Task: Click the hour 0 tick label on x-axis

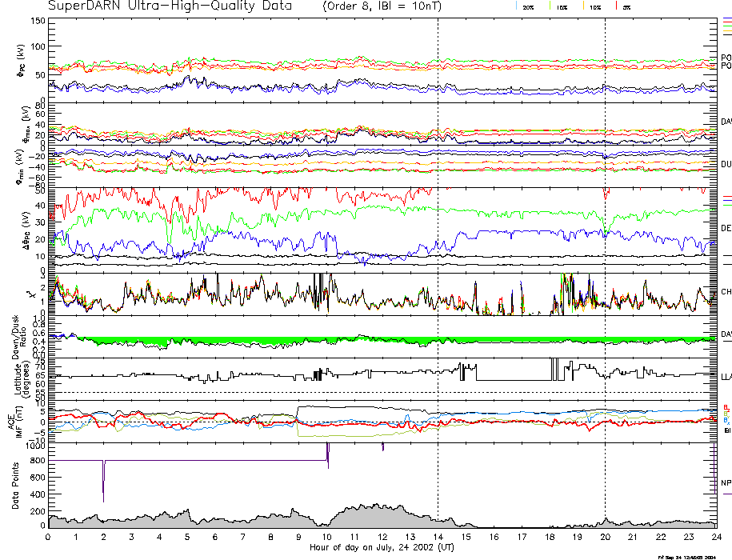Action: 49,537
